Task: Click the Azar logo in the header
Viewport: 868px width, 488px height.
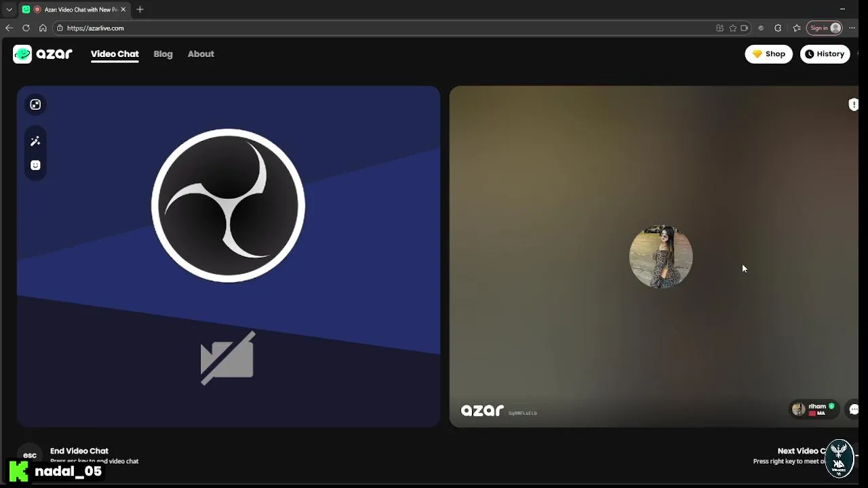Action: coord(43,54)
